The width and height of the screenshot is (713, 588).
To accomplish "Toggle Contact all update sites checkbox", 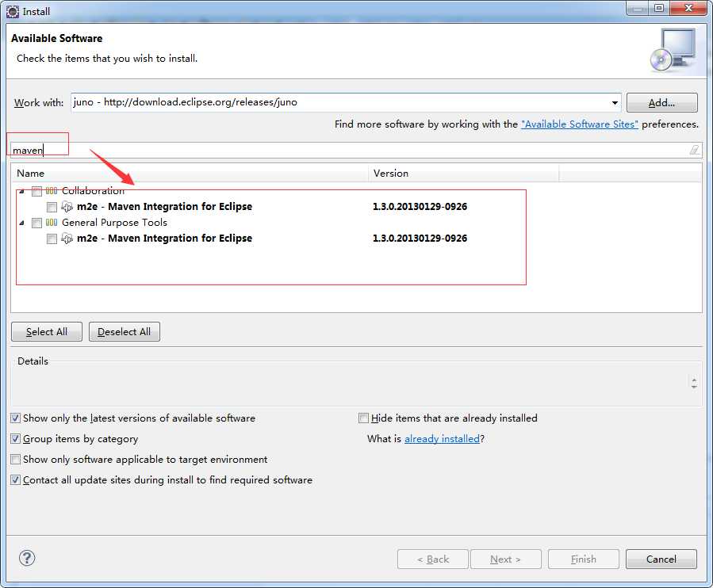I will click(15, 480).
